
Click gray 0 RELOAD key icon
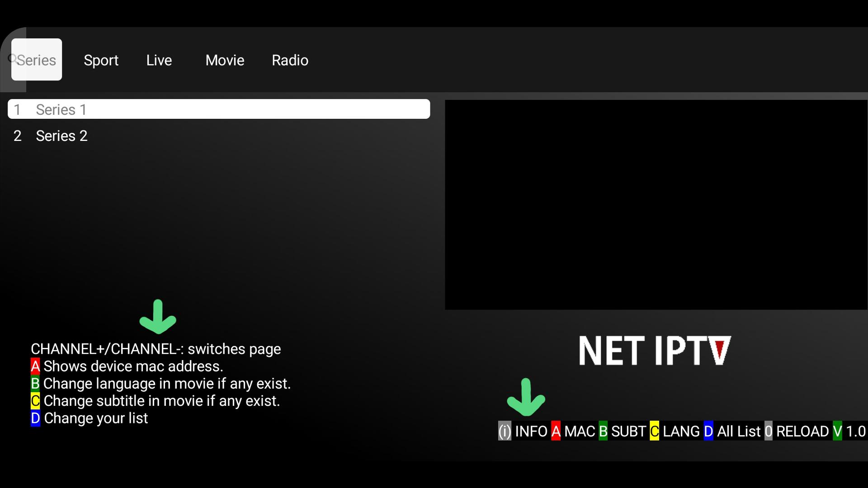click(769, 431)
